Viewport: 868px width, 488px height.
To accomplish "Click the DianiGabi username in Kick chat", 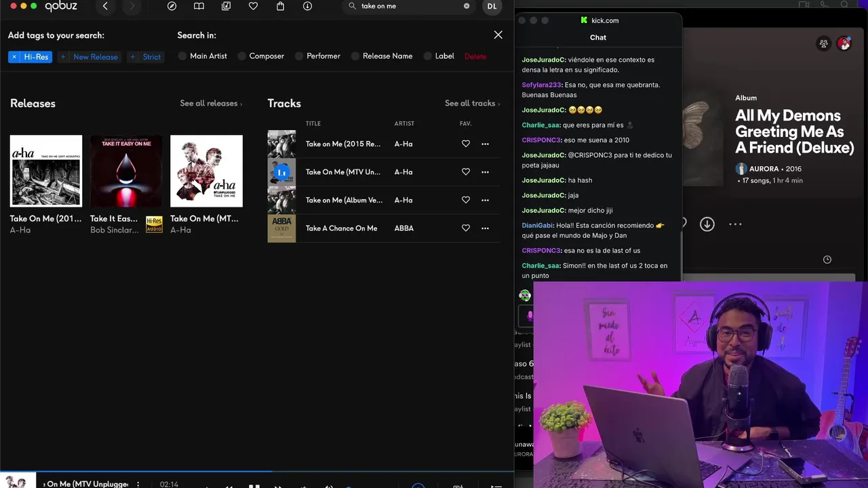I will tap(538, 225).
